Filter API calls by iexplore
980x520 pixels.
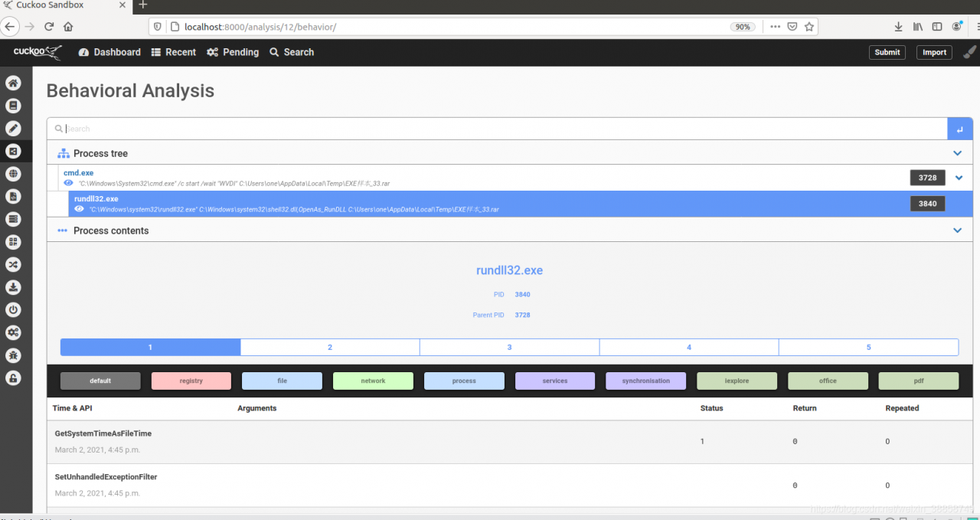pos(737,381)
